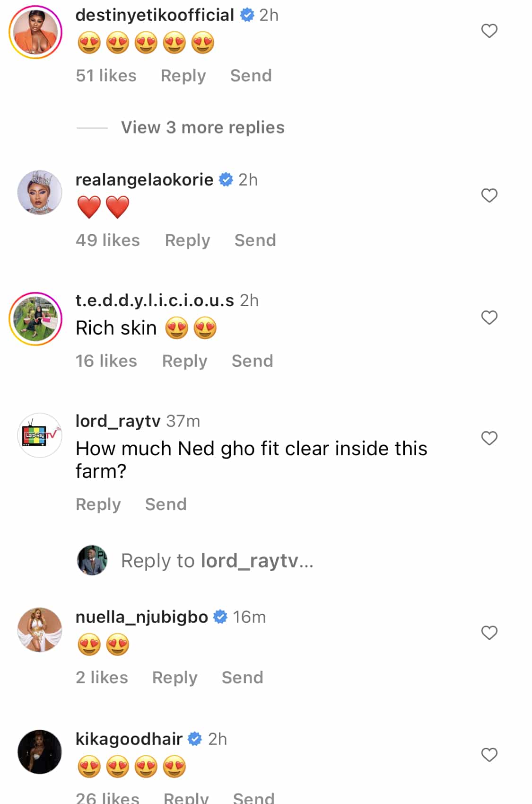This screenshot has width=532, height=804.
Task: Reply to the 'Rich skin' comment
Action: [x=184, y=361]
